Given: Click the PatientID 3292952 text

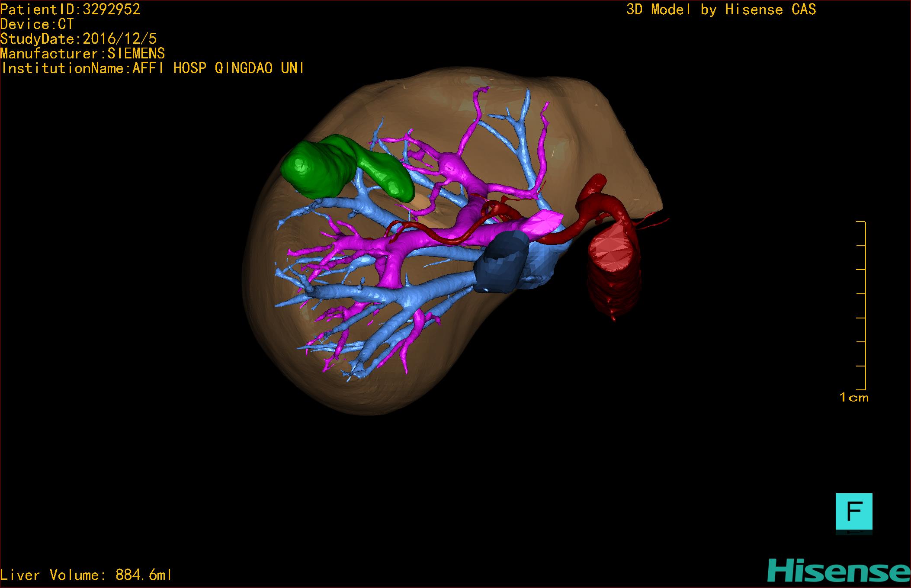Looking at the screenshot, I should tap(71, 10).
